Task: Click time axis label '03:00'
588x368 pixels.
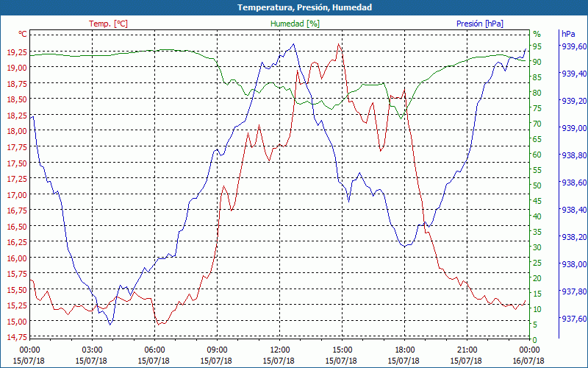Action: coord(92,351)
